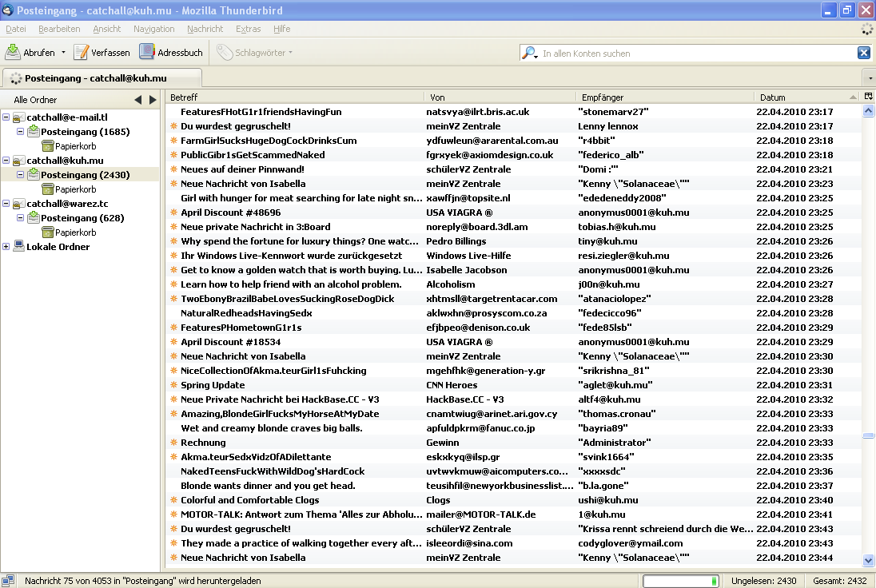Select 'Neue private Nachricht in 3:Board' message
The width and height of the screenshot is (876, 588).
(x=514, y=227)
